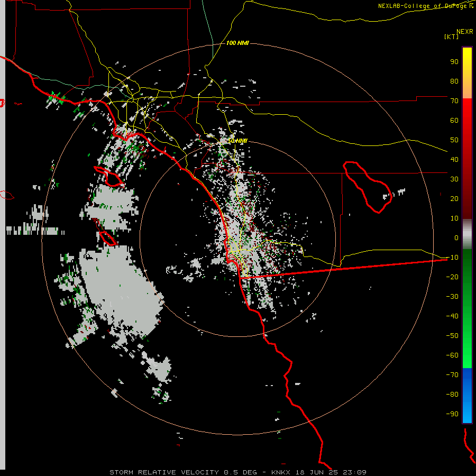Click the -70 knot scale label
This screenshot has width=476, height=476.
(452, 375)
